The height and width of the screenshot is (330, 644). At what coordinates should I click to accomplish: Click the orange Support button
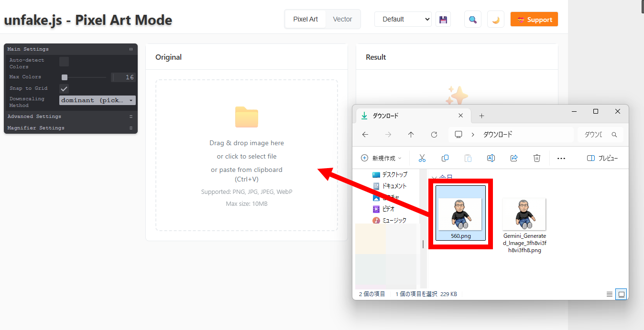[534, 20]
